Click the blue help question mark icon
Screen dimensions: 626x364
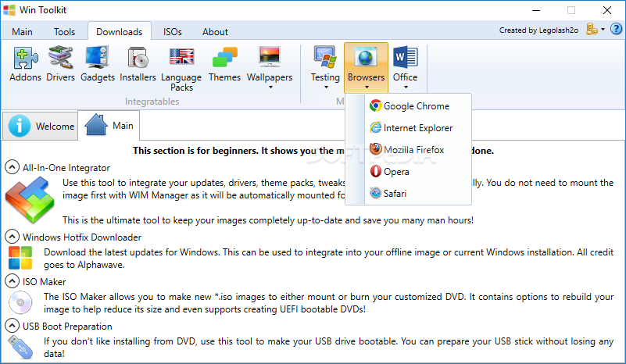[x=616, y=29]
